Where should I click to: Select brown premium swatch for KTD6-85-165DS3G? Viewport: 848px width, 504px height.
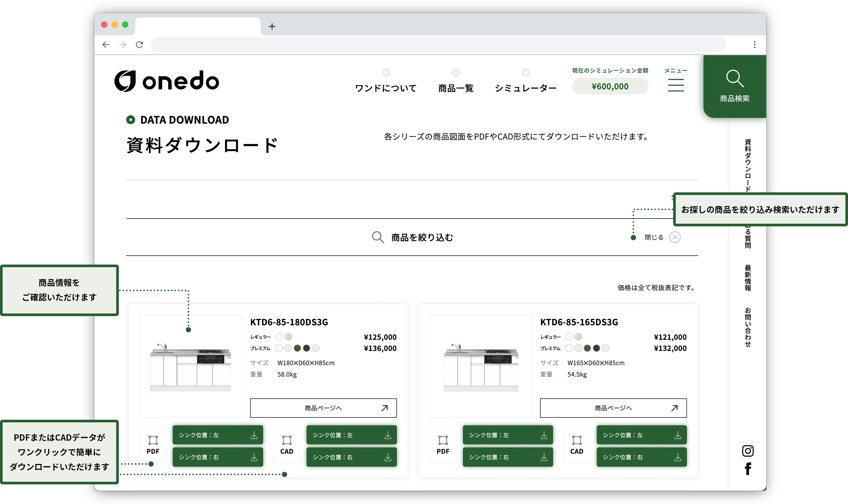pyautogui.click(x=587, y=348)
